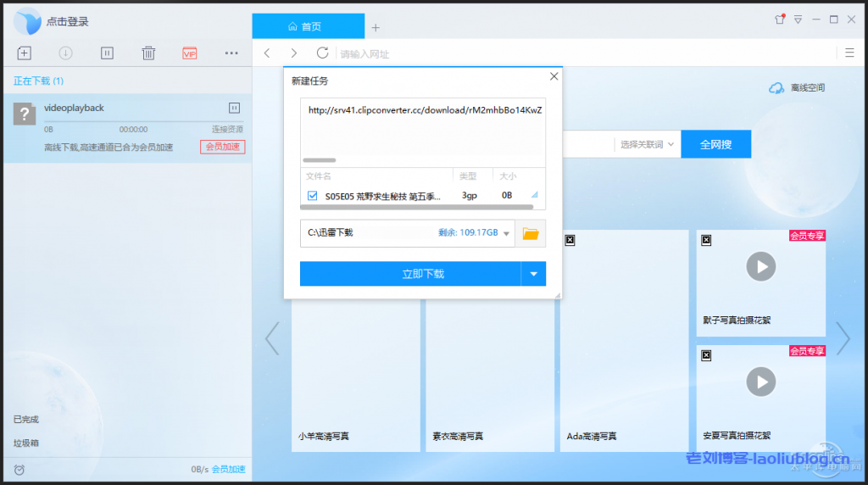Click the new download task icon
868x485 pixels.
[x=24, y=53]
